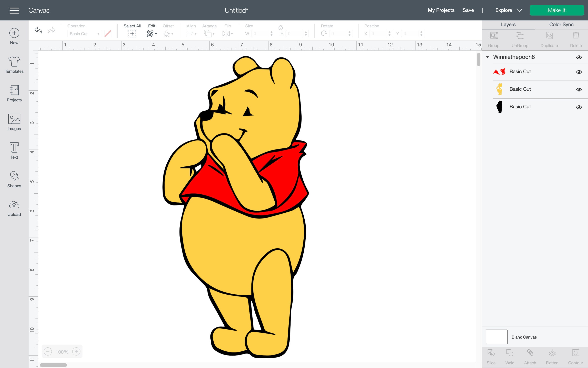Open the Templates panel
Screen dimensions: 588x368
click(x=14, y=65)
